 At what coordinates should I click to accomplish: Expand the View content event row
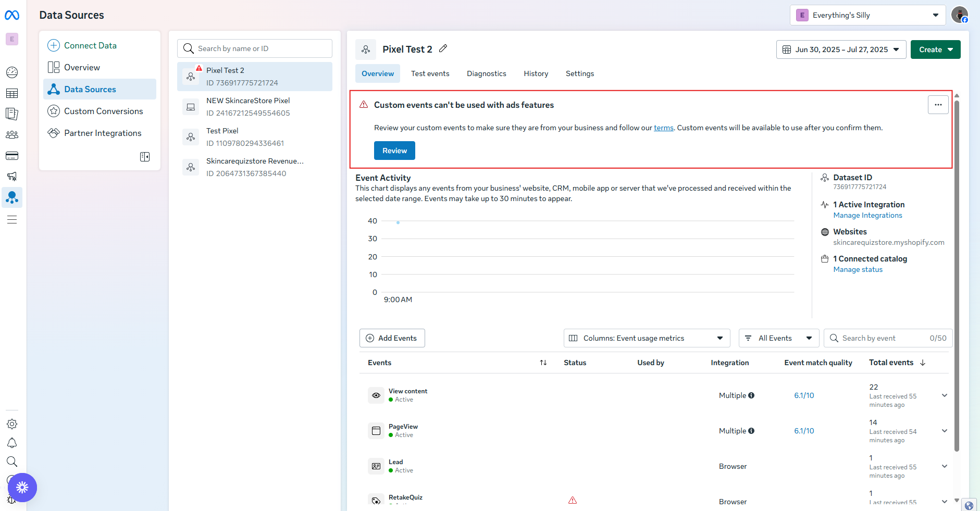click(944, 395)
